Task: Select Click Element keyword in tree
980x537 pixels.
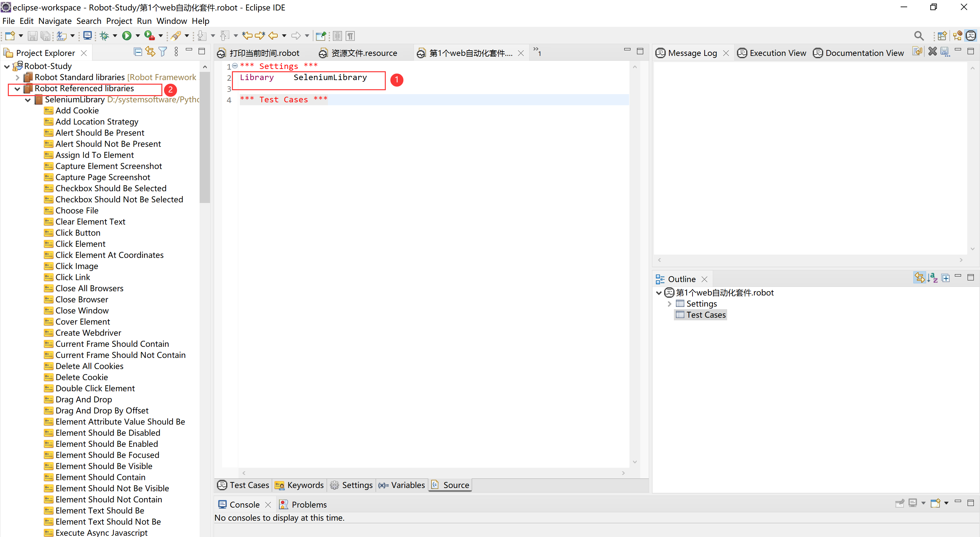Action: tap(80, 244)
